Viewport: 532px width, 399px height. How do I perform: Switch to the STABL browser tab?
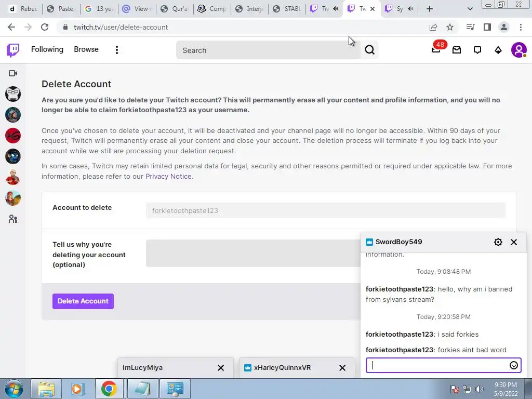click(x=288, y=9)
